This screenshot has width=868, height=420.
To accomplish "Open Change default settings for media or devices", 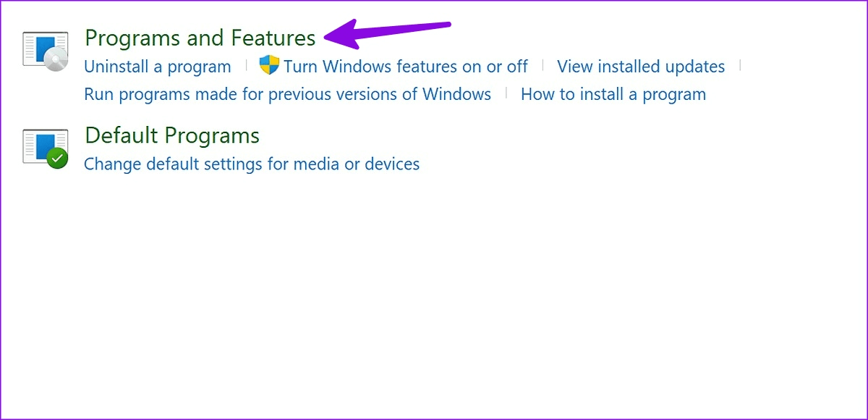I will [251, 164].
